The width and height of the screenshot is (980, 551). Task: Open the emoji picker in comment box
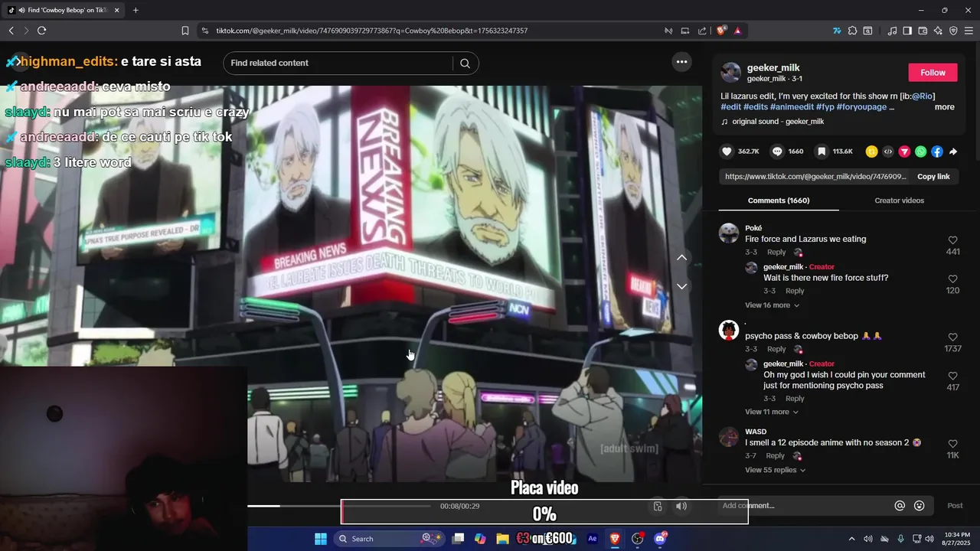point(920,506)
